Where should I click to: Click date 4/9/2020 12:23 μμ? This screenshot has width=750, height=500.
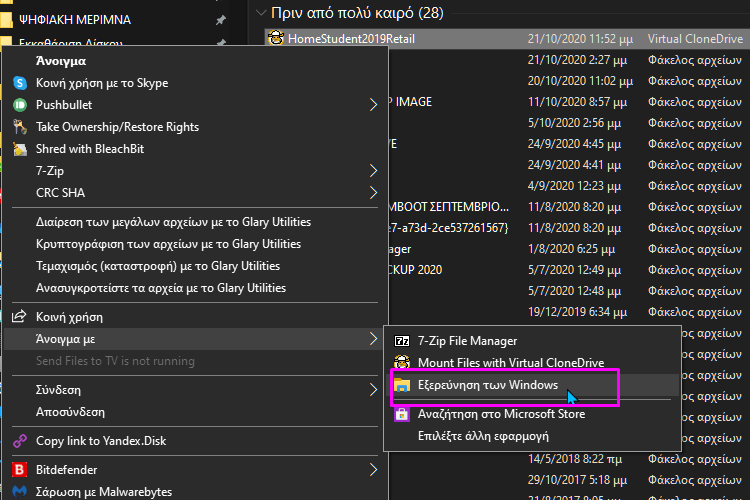point(574,186)
